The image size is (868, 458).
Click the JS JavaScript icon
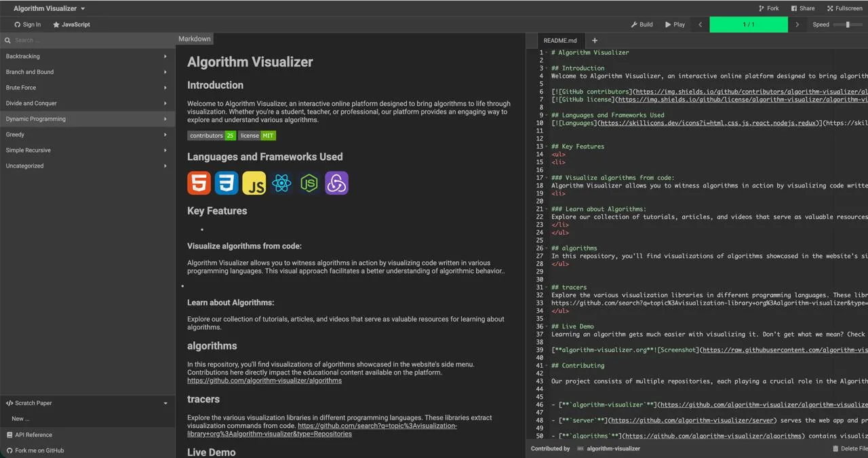pyautogui.click(x=254, y=183)
